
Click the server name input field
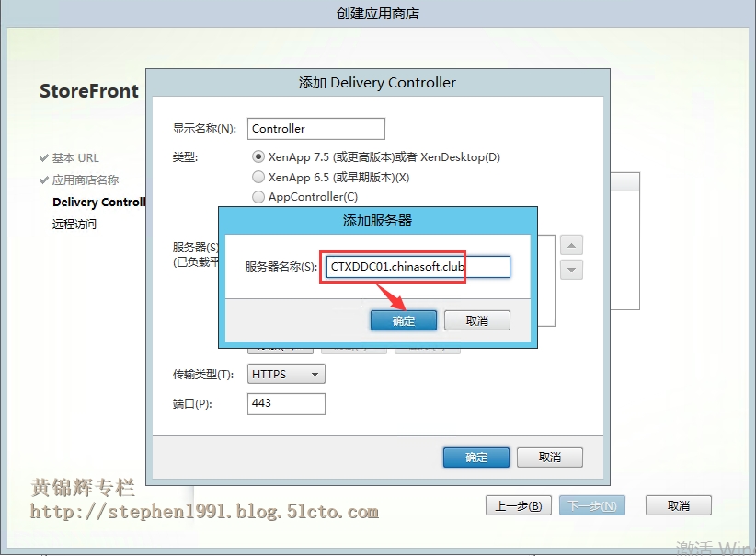418,266
